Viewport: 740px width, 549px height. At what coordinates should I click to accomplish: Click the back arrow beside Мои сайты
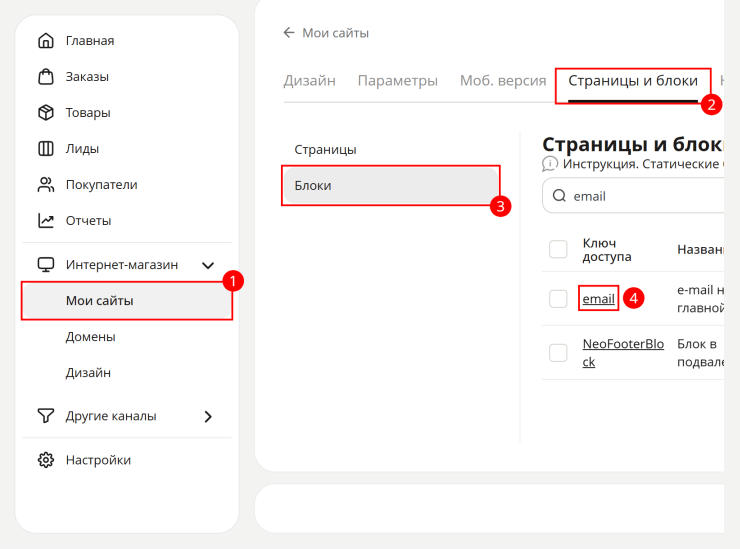(289, 33)
